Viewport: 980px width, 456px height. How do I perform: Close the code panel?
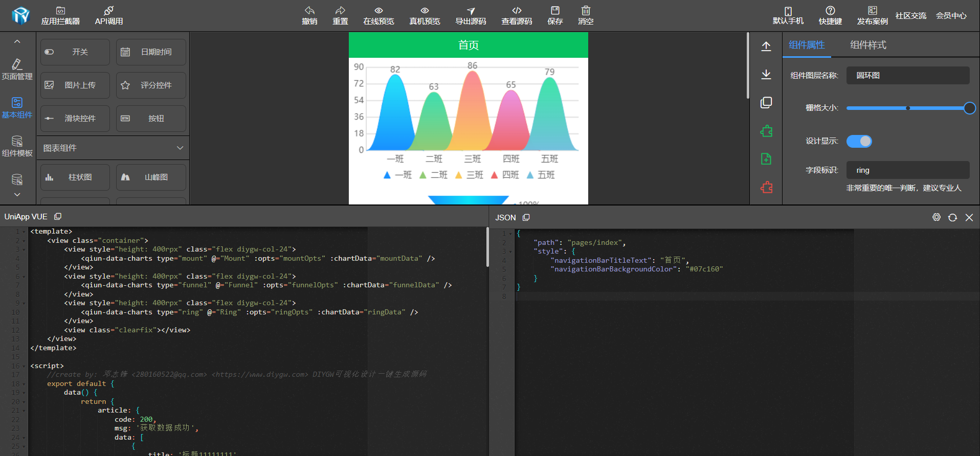[969, 217]
